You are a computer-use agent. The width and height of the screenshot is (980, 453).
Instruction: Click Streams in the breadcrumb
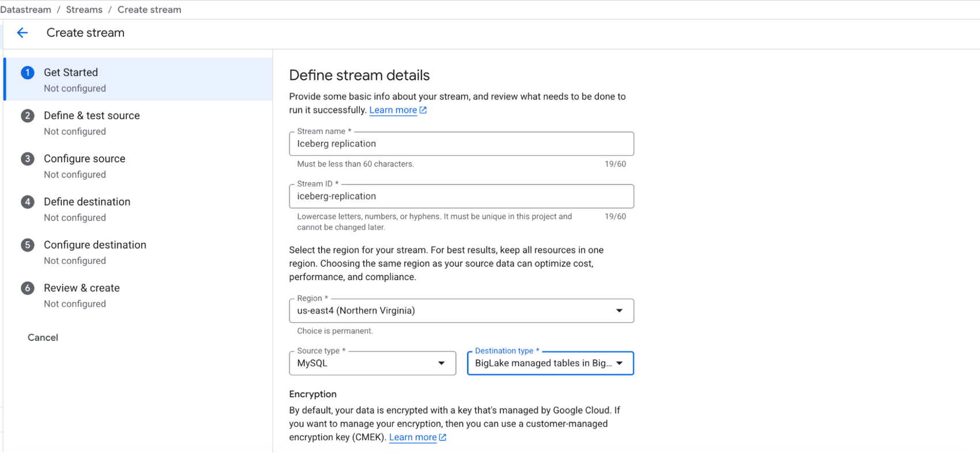(84, 10)
